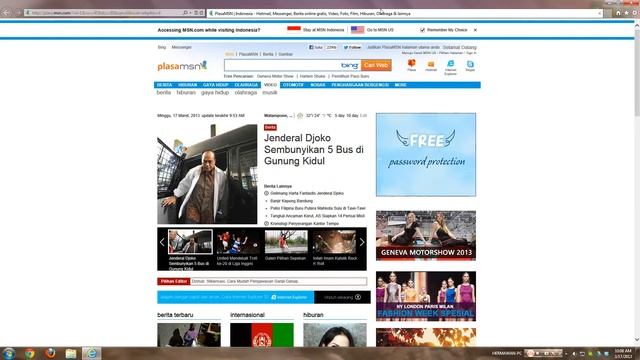Click the Twitter Follow button

click(x=352, y=47)
